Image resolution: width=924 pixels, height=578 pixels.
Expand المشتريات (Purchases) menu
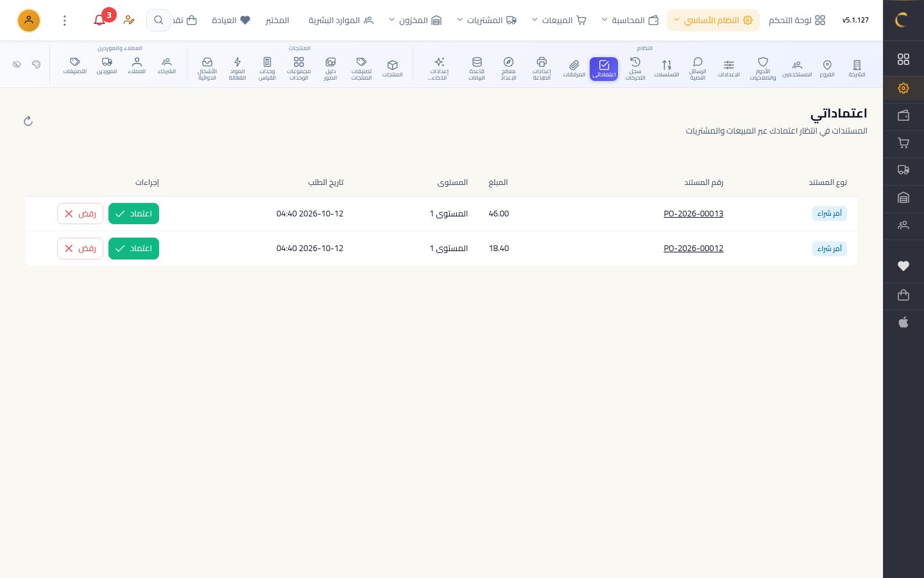tap(486, 20)
